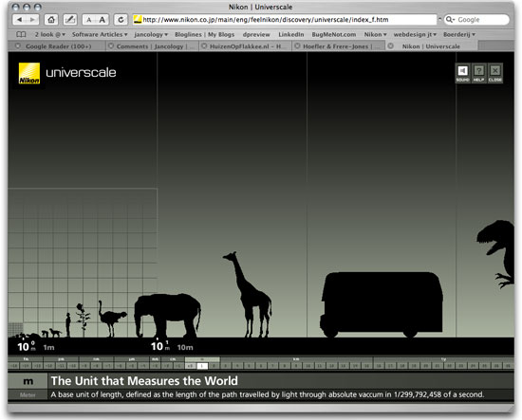Close the Hoefler & Frere-Jones tab
522x420 pixels.
297,46
